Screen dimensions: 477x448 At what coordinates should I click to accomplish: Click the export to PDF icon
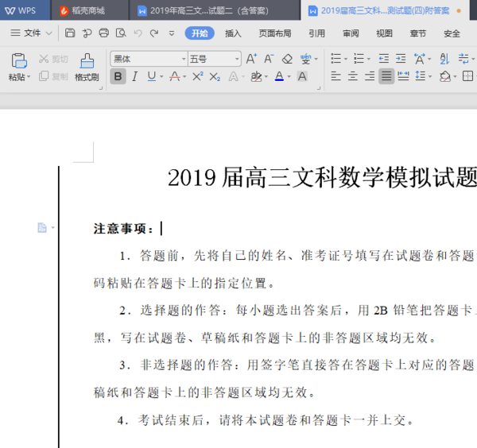point(87,33)
